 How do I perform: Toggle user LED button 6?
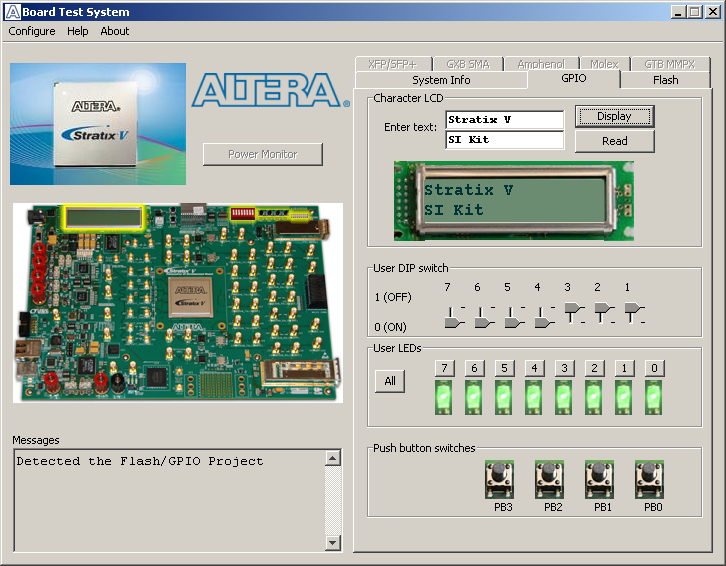(475, 368)
